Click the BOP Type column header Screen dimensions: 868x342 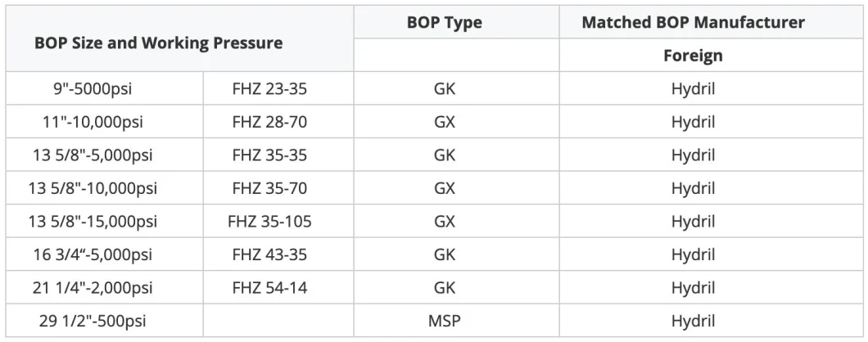coord(444,22)
